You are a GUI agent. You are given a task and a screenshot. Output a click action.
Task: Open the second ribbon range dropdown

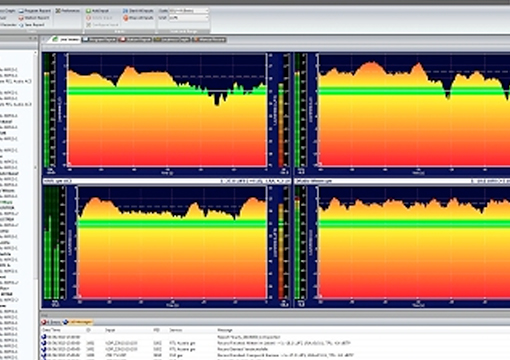click(189, 18)
